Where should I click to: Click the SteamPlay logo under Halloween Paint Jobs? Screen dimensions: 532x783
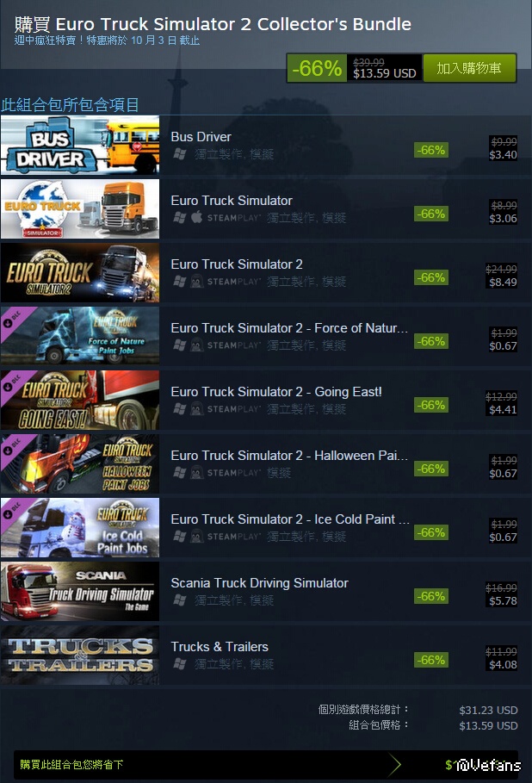(x=233, y=473)
